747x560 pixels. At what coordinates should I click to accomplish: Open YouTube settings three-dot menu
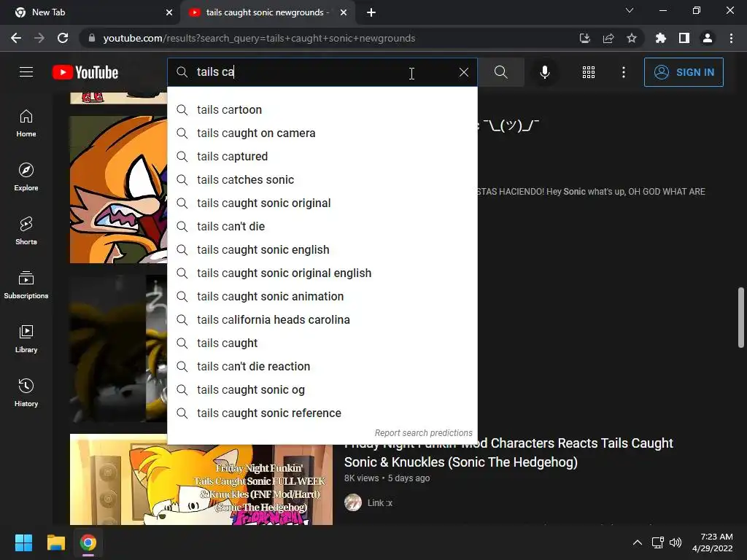click(x=623, y=72)
